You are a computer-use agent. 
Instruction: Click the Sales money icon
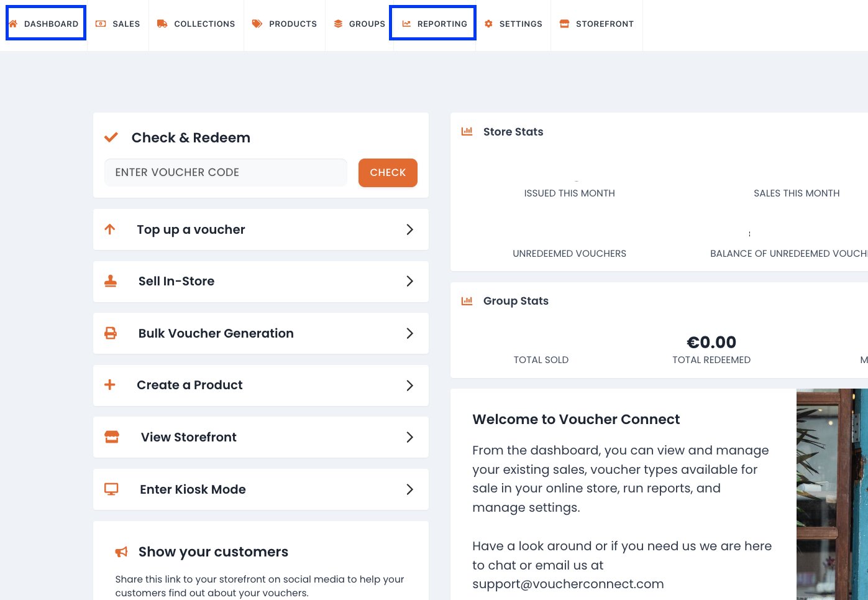tap(101, 24)
